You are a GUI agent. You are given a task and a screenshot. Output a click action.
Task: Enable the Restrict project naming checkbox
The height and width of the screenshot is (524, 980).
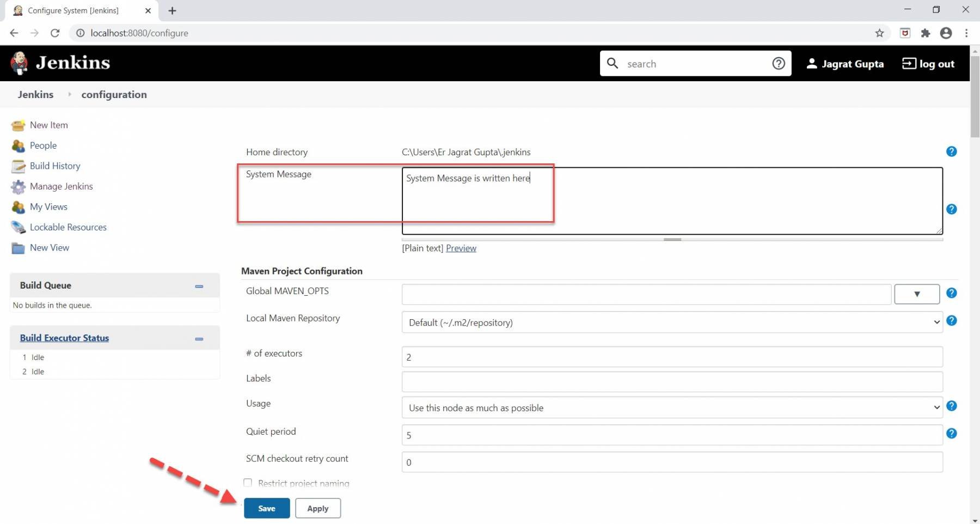point(248,482)
